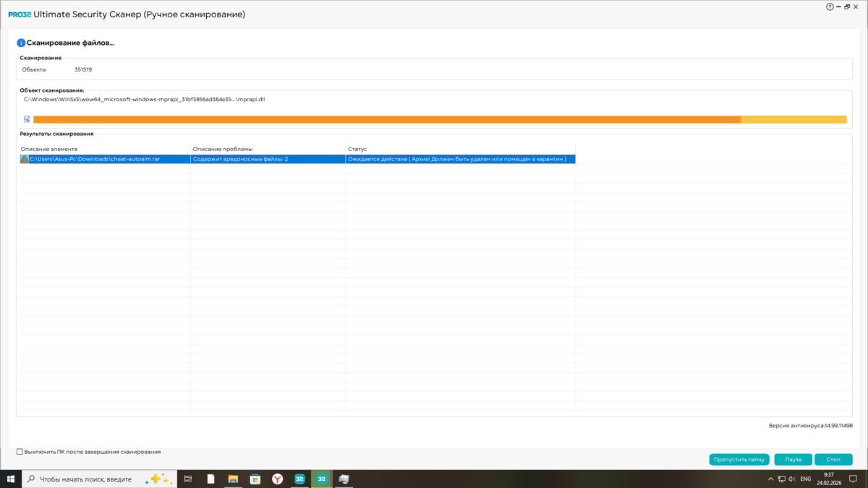Expand hidden system tray icons chevron

pos(770,479)
